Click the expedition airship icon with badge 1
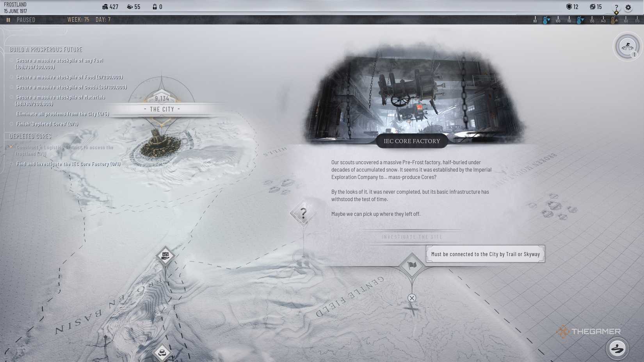The image size is (644, 362). (x=627, y=46)
